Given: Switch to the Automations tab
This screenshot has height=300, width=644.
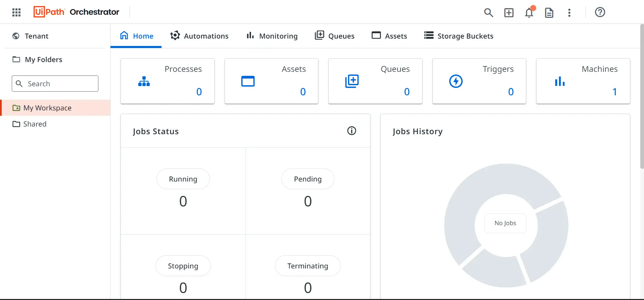Looking at the screenshot, I should (x=199, y=36).
